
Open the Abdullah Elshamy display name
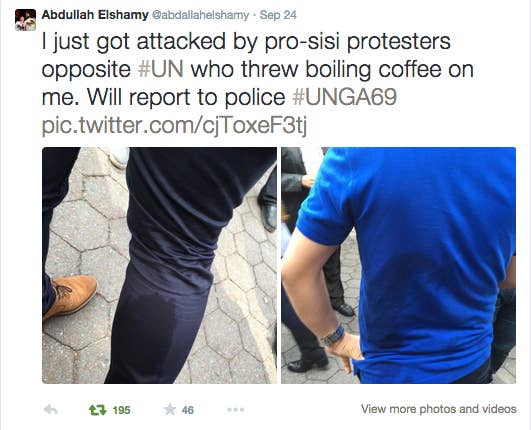[x=95, y=15]
